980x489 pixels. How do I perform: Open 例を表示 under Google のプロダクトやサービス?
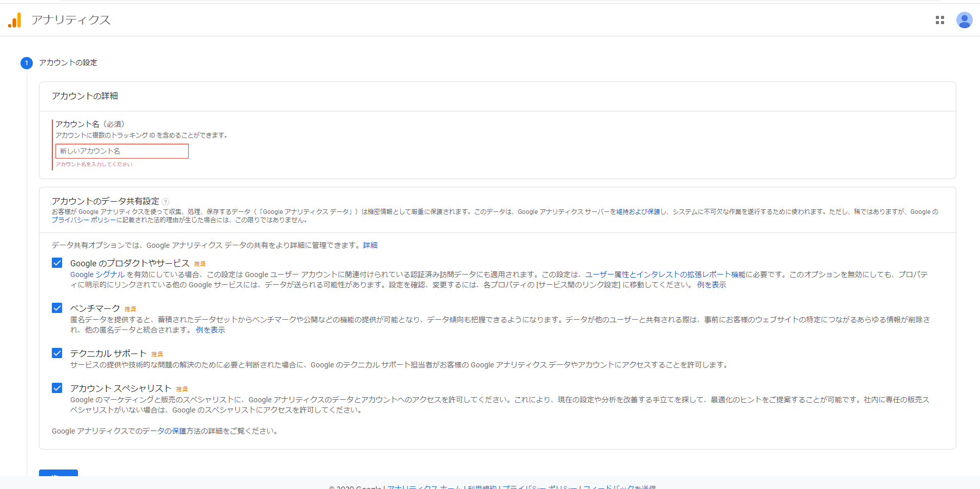click(712, 285)
